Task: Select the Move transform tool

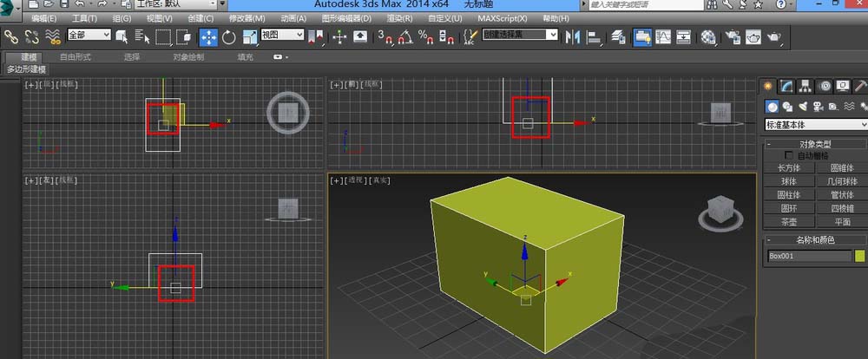Action: click(x=208, y=37)
